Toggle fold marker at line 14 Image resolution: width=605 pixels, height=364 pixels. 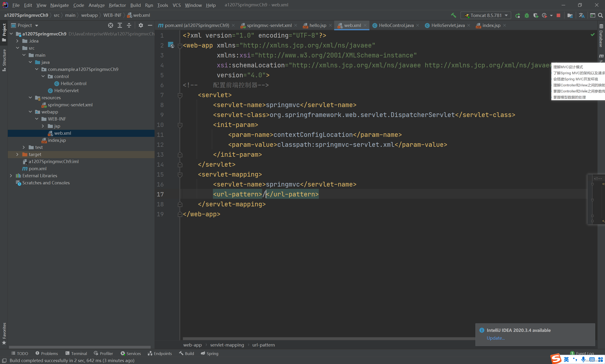point(180,165)
